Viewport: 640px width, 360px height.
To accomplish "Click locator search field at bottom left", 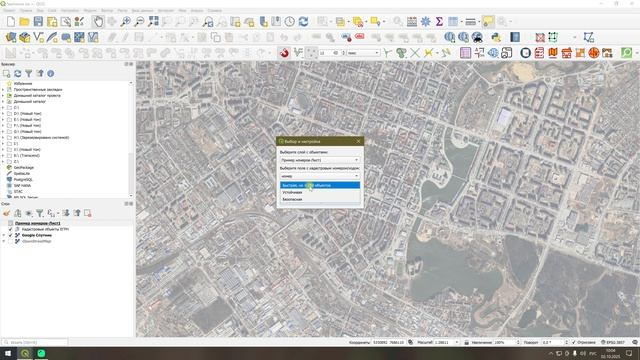I will pyautogui.click(x=35, y=342).
